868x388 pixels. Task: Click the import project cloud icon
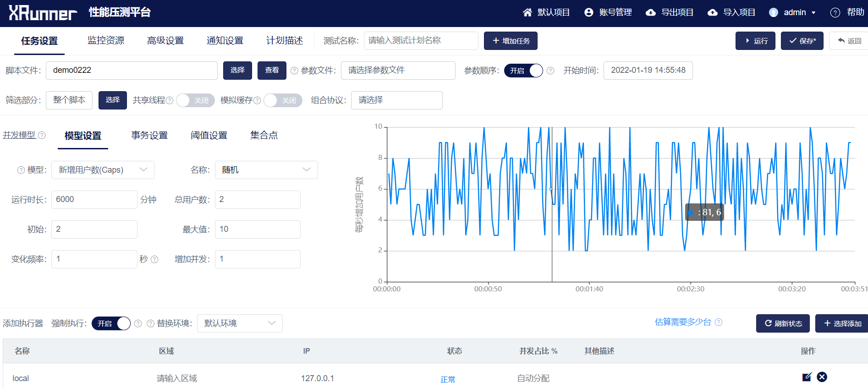[x=713, y=12]
